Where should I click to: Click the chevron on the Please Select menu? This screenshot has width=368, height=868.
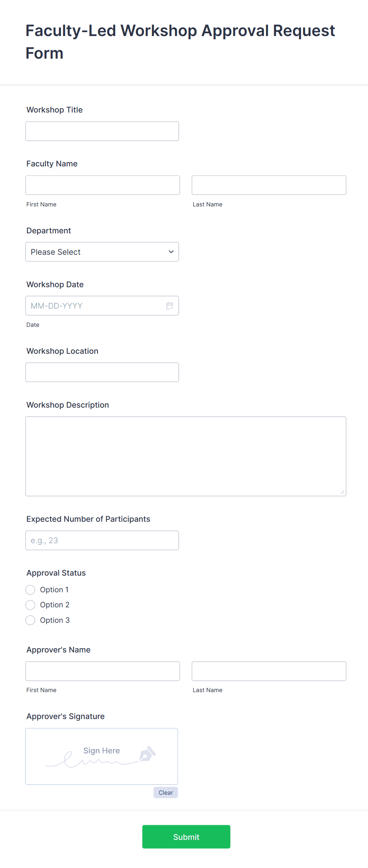(x=171, y=252)
